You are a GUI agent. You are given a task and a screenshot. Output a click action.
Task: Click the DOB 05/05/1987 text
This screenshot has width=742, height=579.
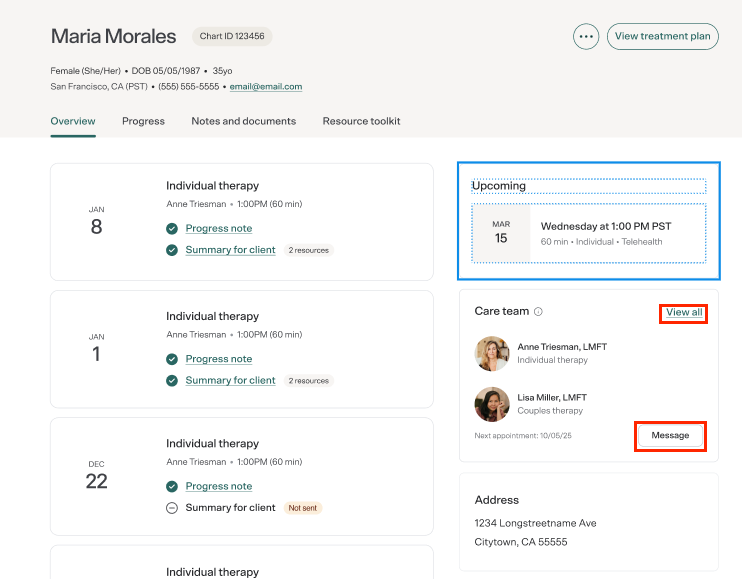(166, 71)
